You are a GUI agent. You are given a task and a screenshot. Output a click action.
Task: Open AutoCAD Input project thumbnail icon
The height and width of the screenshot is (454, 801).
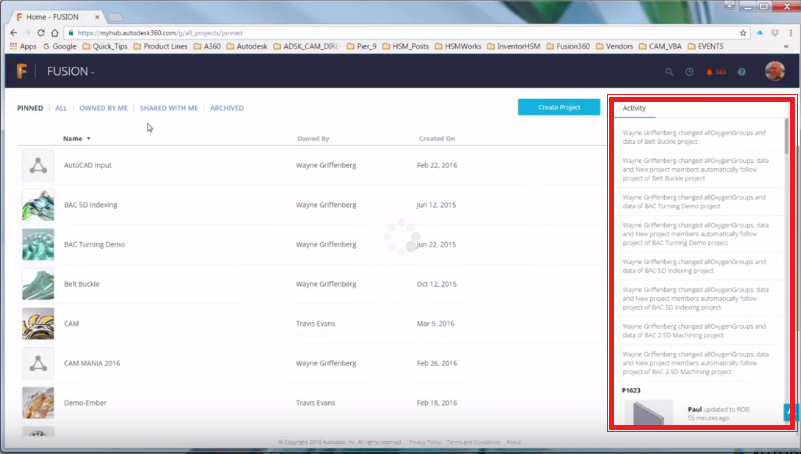[x=38, y=165]
